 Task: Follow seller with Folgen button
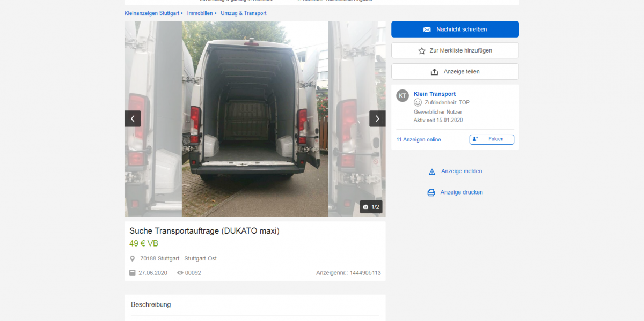tap(492, 139)
